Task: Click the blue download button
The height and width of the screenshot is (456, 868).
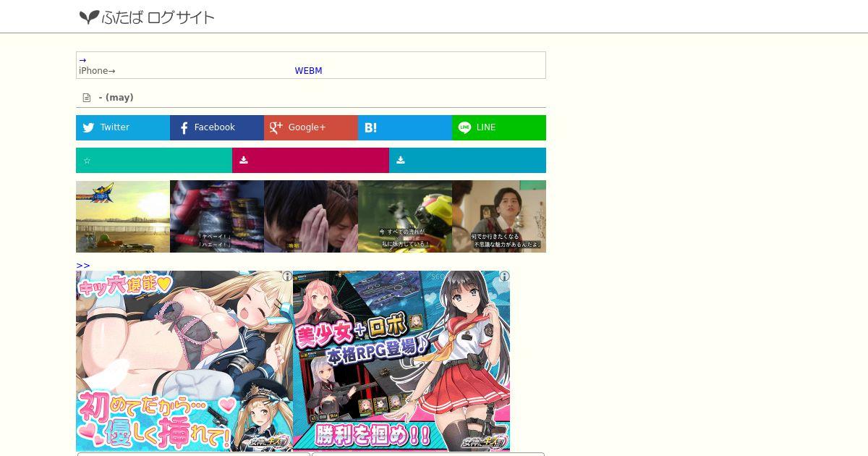Action: click(x=467, y=161)
